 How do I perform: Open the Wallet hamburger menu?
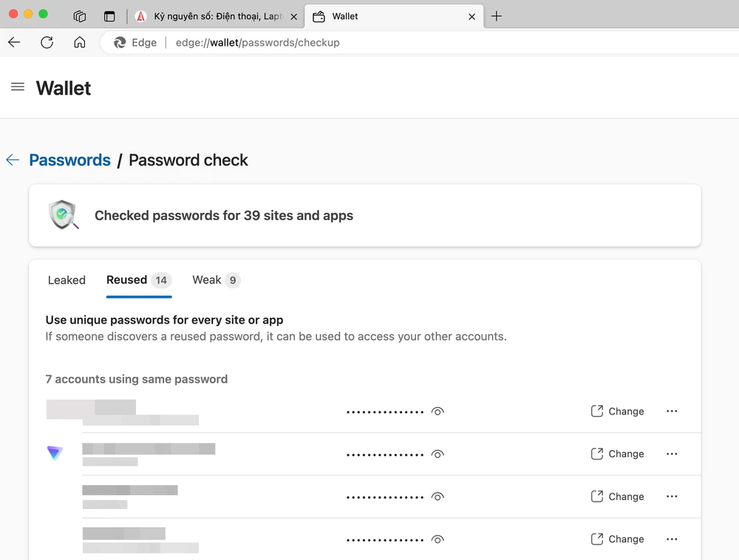click(x=18, y=87)
